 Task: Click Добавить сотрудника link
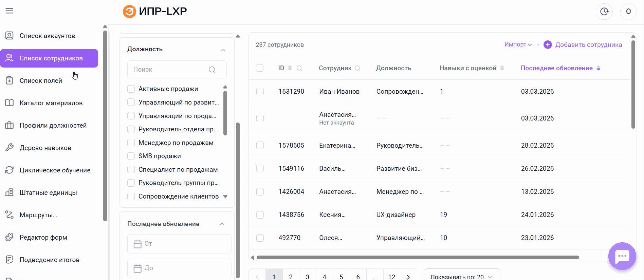pyautogui.click(x=588, y=45)
